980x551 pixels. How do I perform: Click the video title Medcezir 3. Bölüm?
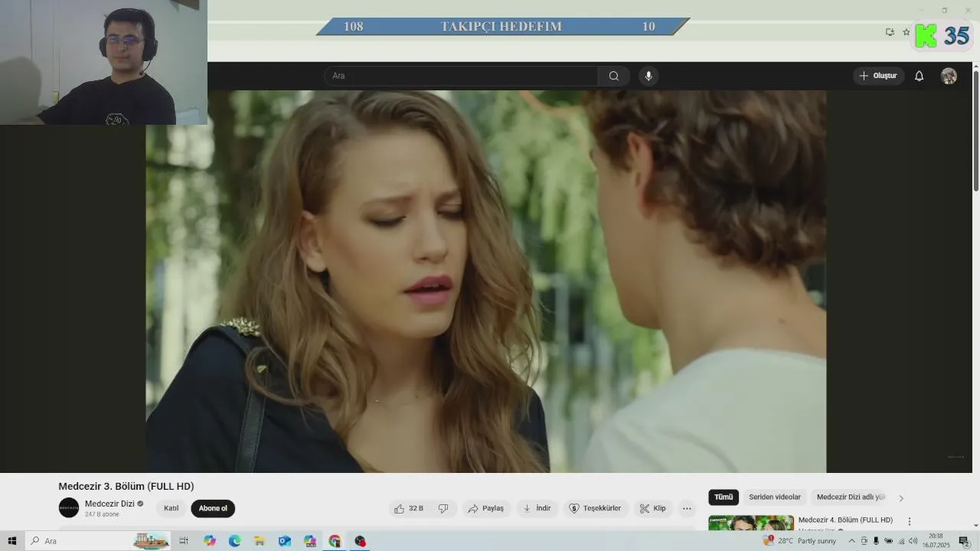[126, 486]
